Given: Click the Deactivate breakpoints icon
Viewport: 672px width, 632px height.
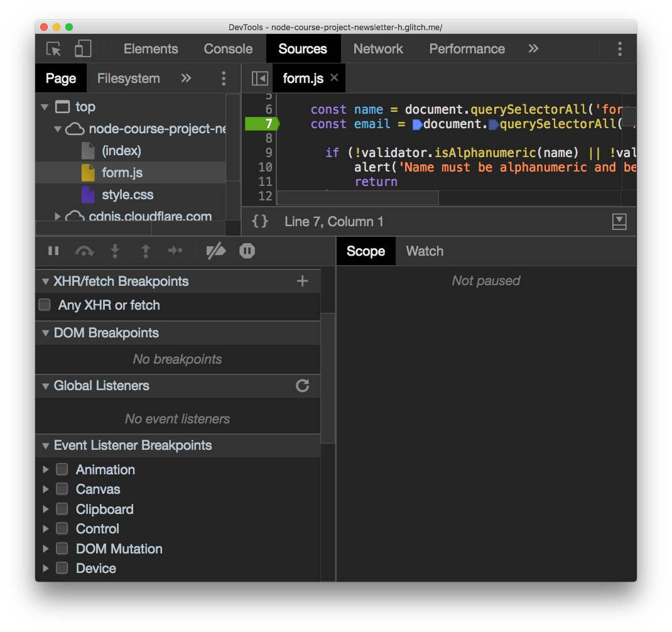Looking at the screenshot, I should tap(216, 251).
